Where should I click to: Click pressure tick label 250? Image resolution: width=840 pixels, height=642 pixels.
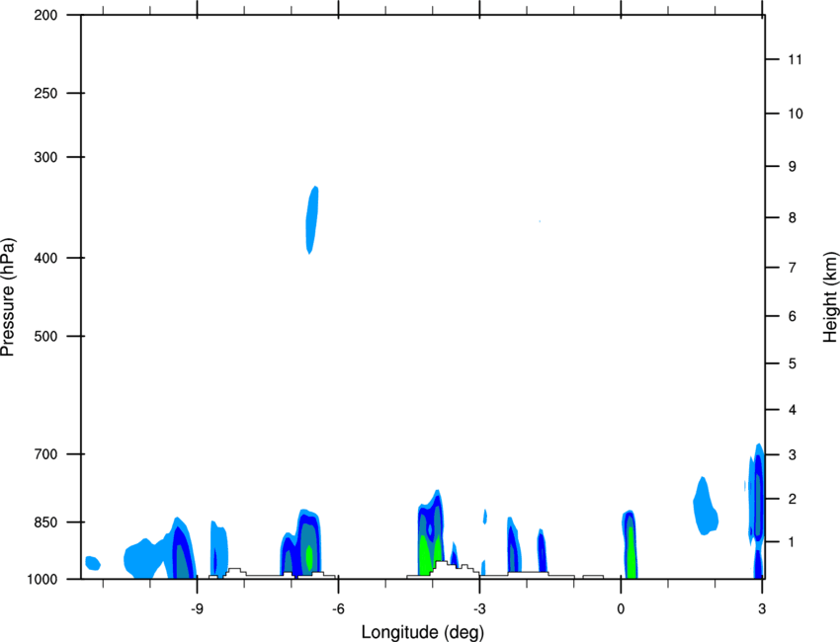point(45,93)
